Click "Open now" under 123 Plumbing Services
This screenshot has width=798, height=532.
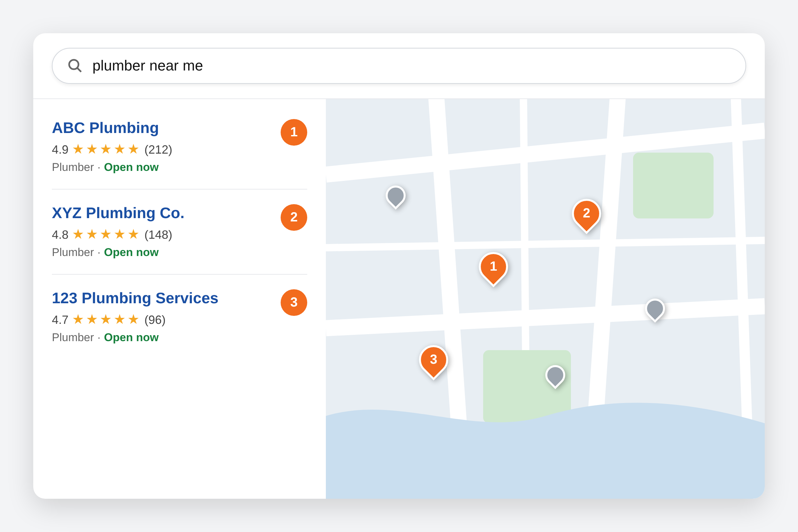click(131, 337)
